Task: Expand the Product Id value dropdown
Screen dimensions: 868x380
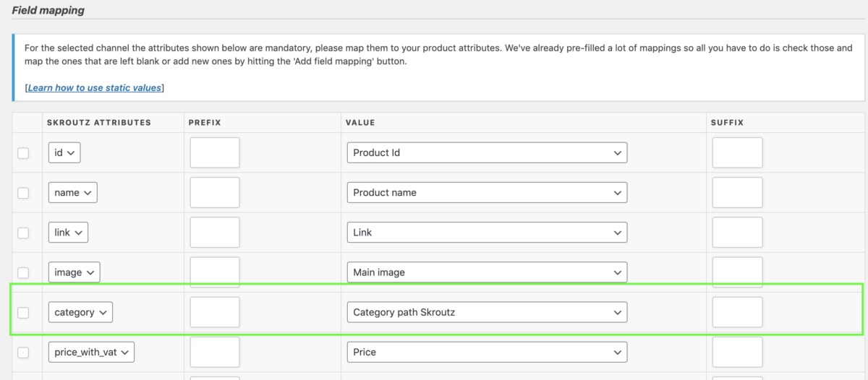Action: coord(487,153)
